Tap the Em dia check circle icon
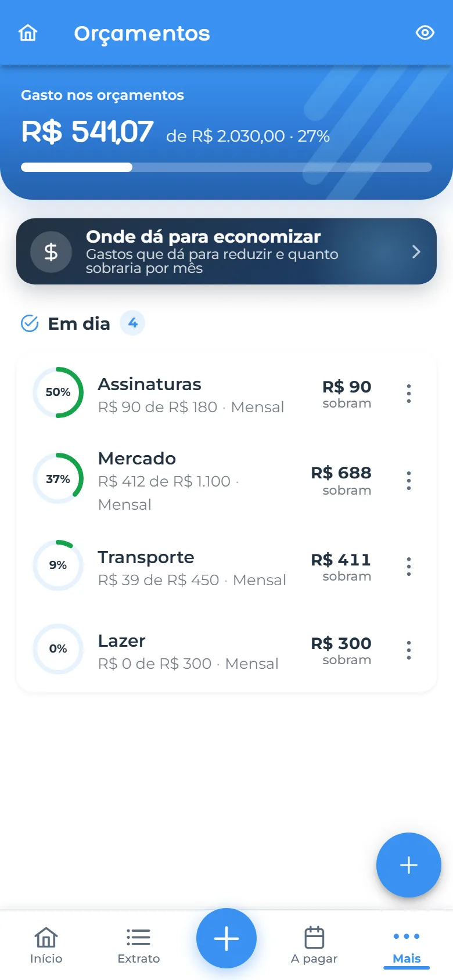Image resolution: width=453 pixels, height=980 pixels. 30,323
